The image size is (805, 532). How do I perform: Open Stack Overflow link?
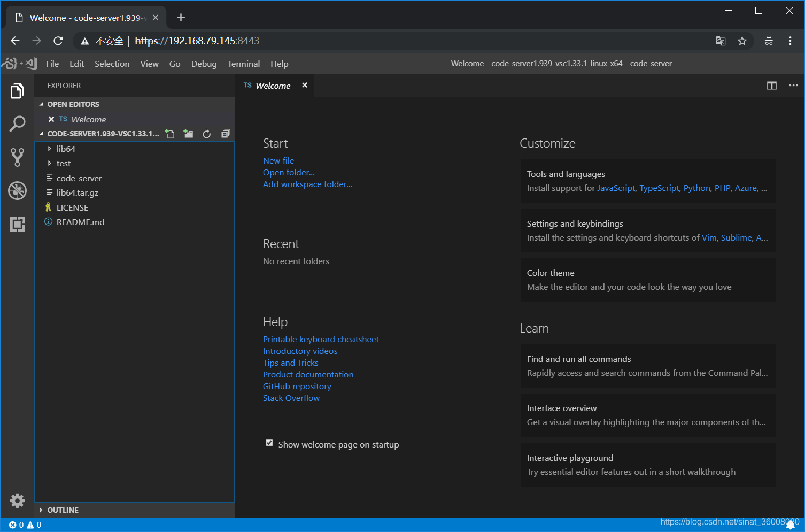pyautogui.click(x=291, y=398)
